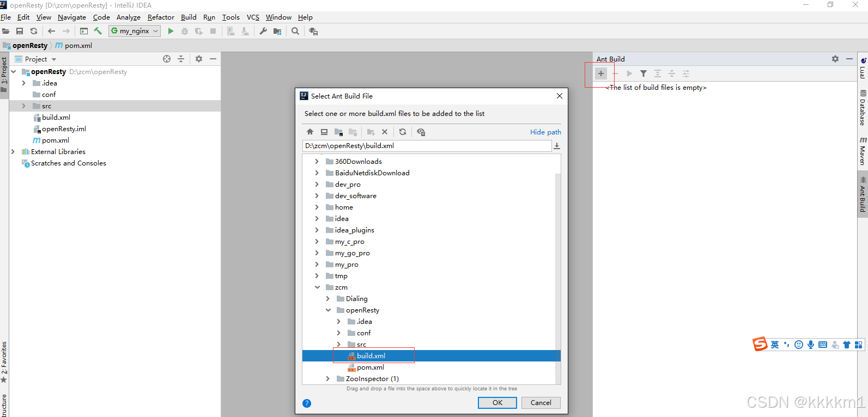Hide Project panel with minus icon
This screenshot has height=417, width=868.
pyautogui.click(x=213, y=59)
